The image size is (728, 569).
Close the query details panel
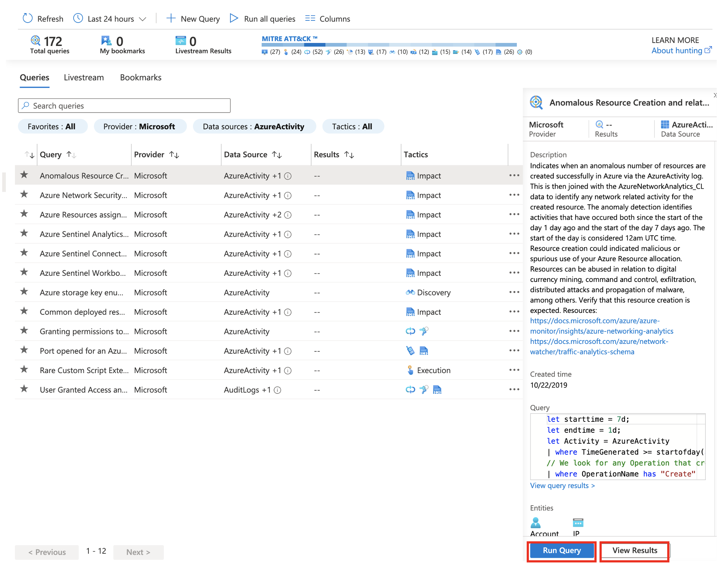coord(715,95)
